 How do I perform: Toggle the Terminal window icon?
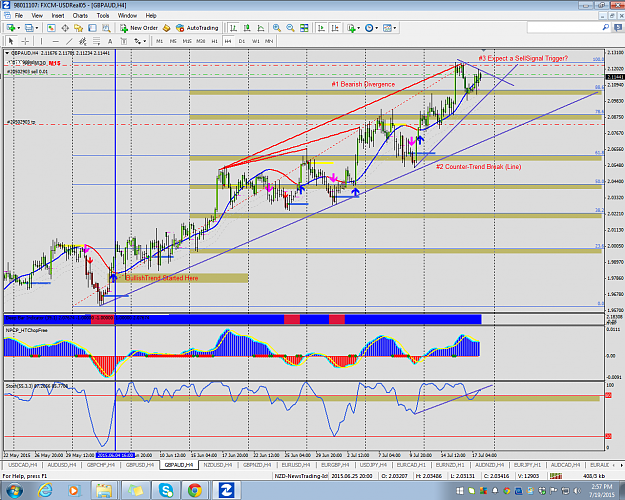(x=92, y=28)
